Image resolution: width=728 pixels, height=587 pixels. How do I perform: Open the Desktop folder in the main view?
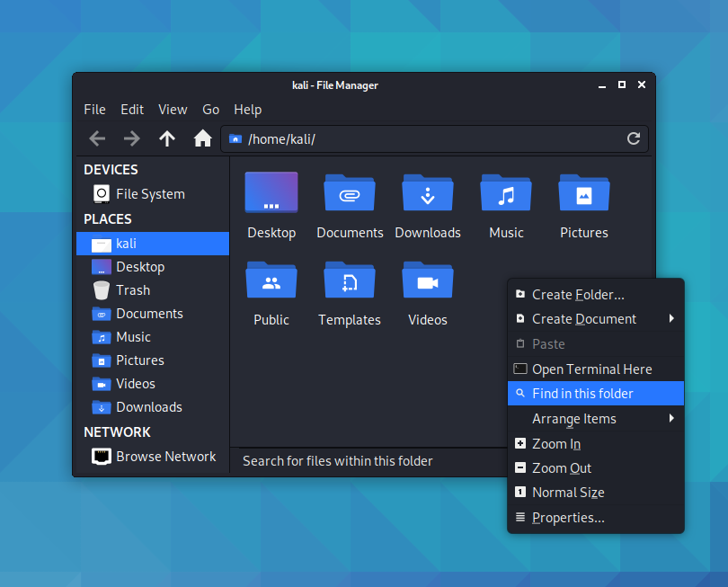click(x=271, y=204)
